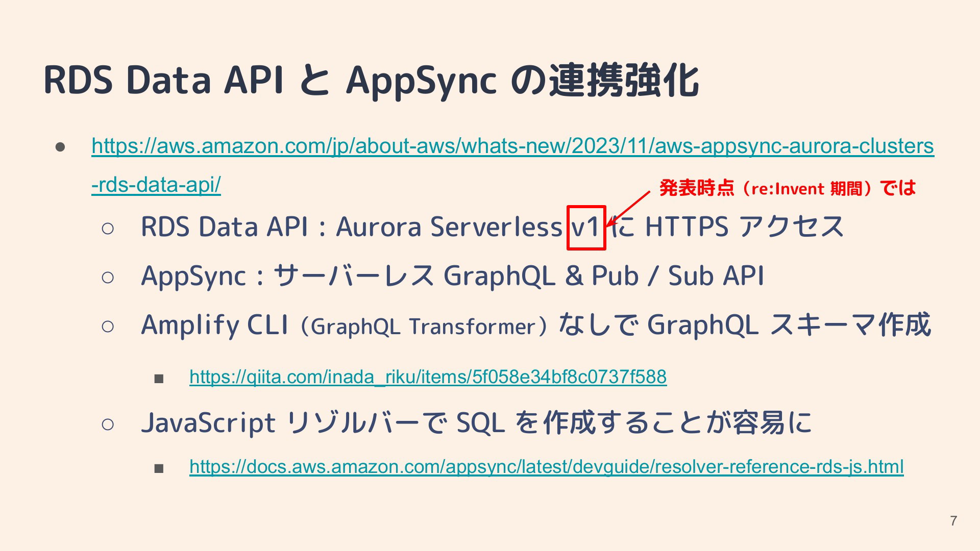Click the red note '発表時点（re:Invent 期間）では'

click(x=788, y=188)
